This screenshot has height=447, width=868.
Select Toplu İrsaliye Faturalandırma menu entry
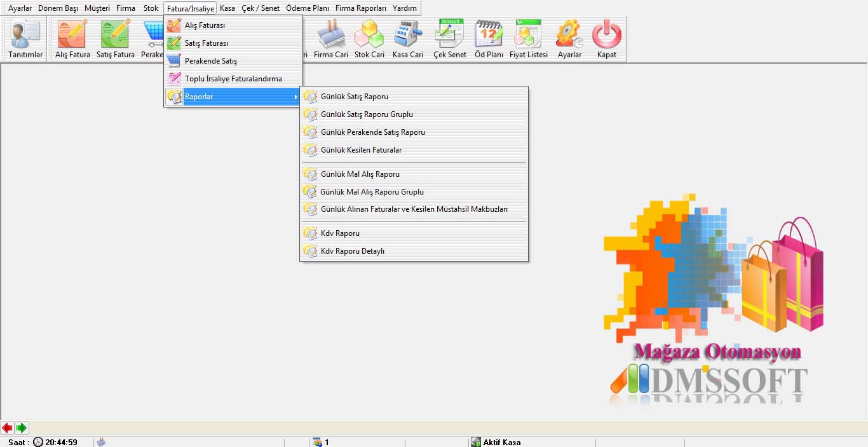point(233,79)
